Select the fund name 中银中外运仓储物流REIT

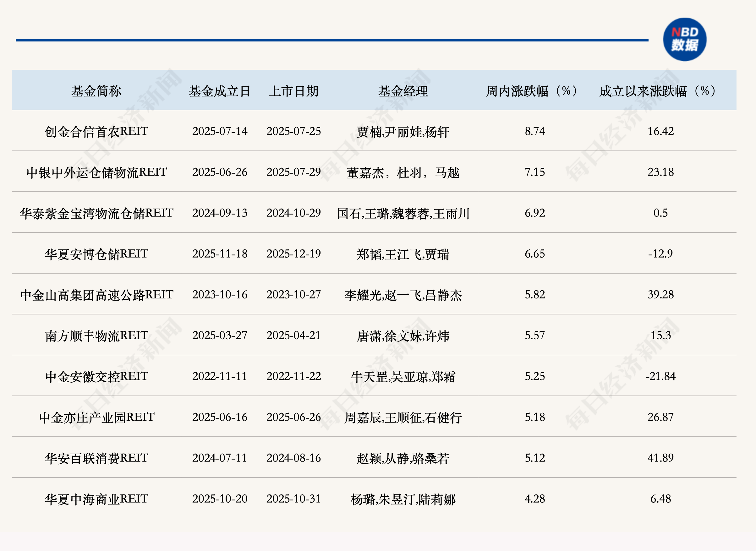97,172
